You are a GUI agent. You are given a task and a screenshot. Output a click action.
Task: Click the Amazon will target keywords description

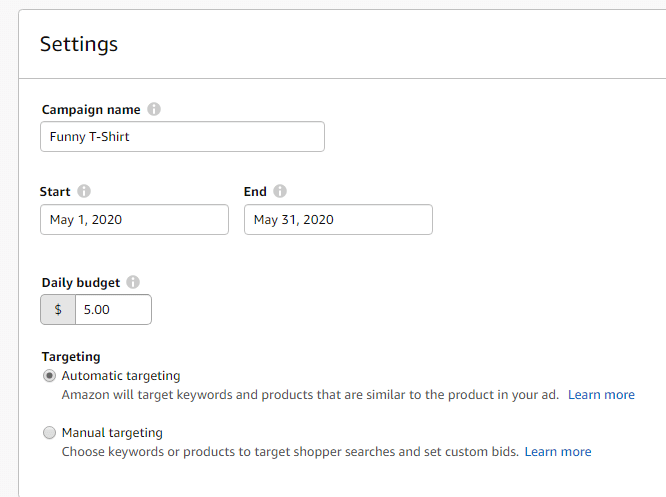(x=310, y=395)
